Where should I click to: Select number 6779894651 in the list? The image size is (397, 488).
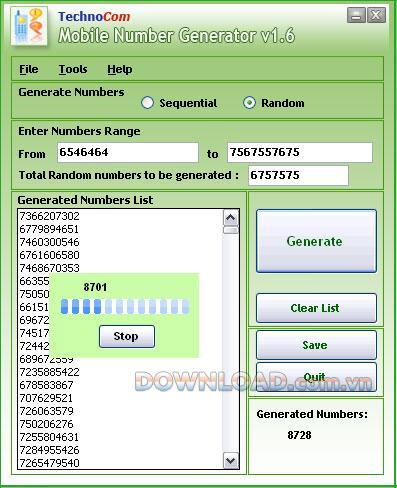tap(49, 229)
